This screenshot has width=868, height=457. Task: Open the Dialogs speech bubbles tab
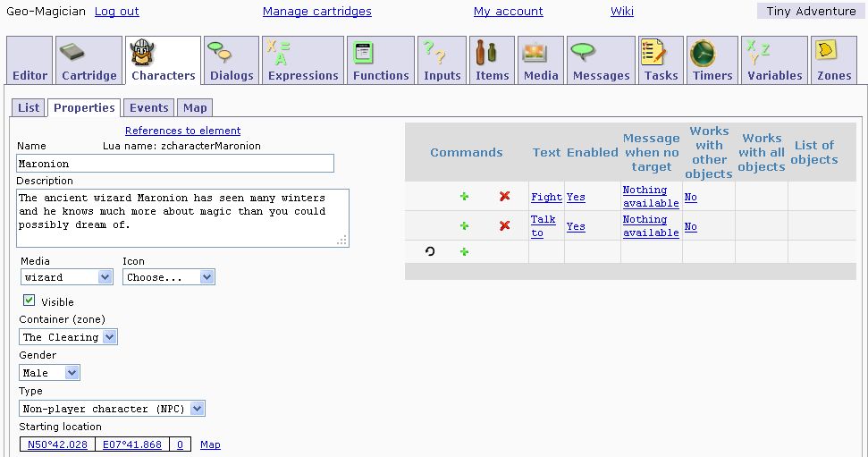pos(232,61)
